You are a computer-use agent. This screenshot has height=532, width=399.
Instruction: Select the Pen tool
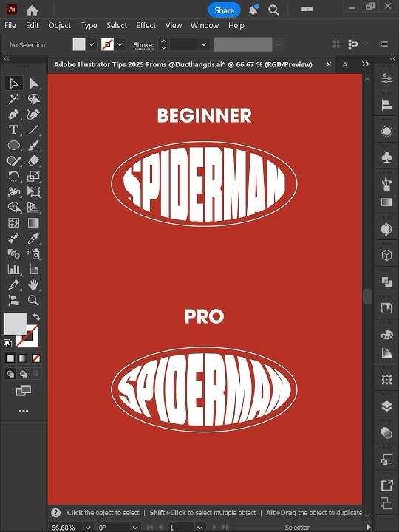click(13, 115)
